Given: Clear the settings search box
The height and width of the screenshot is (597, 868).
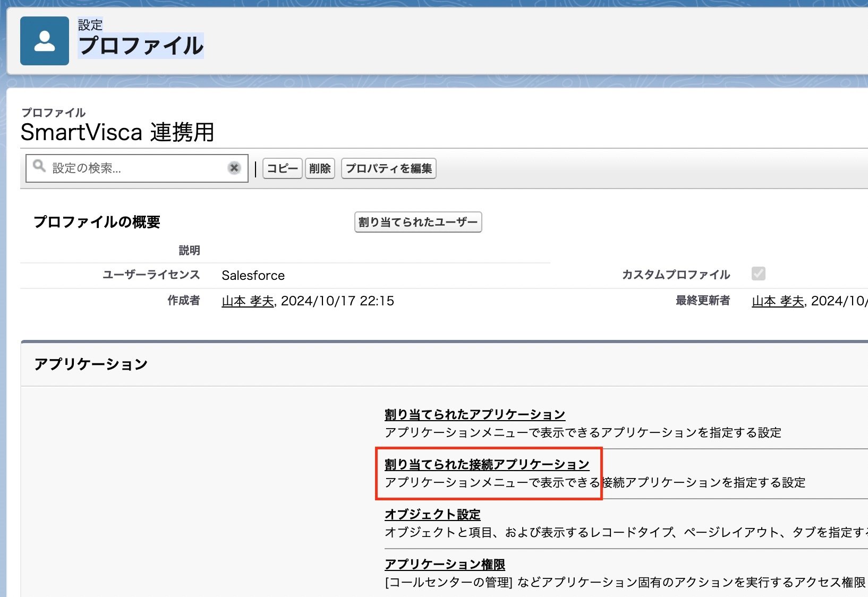Looking at the screenshot, I should point(234,168).
